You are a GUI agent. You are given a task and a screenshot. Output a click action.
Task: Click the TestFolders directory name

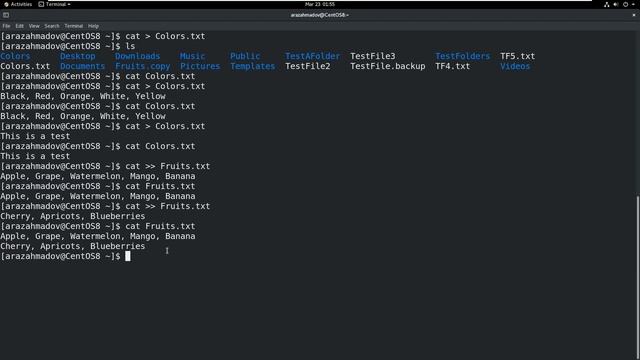[x=462, y=56]
